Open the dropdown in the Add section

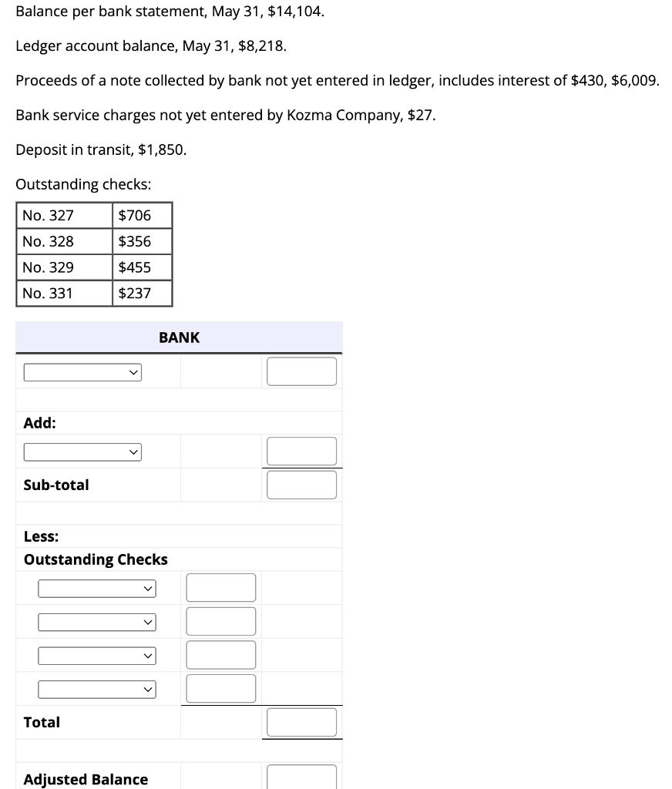82,452
